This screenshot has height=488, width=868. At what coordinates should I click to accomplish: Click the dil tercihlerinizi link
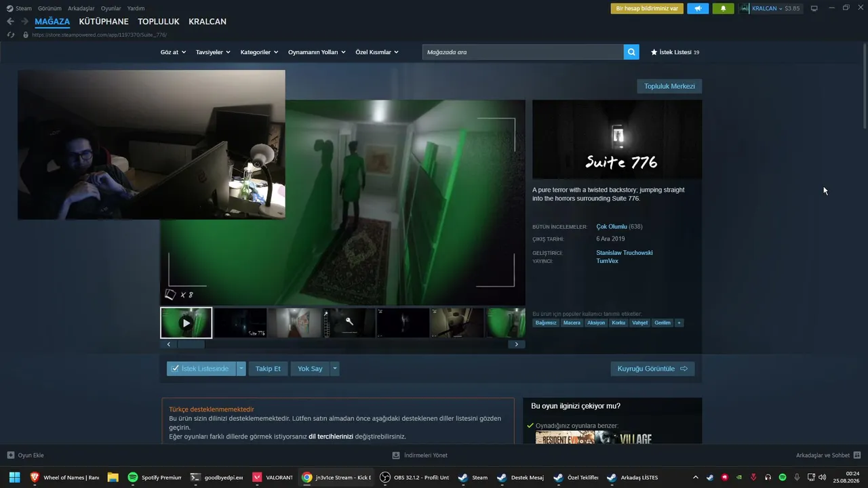(x=331, y=436)
